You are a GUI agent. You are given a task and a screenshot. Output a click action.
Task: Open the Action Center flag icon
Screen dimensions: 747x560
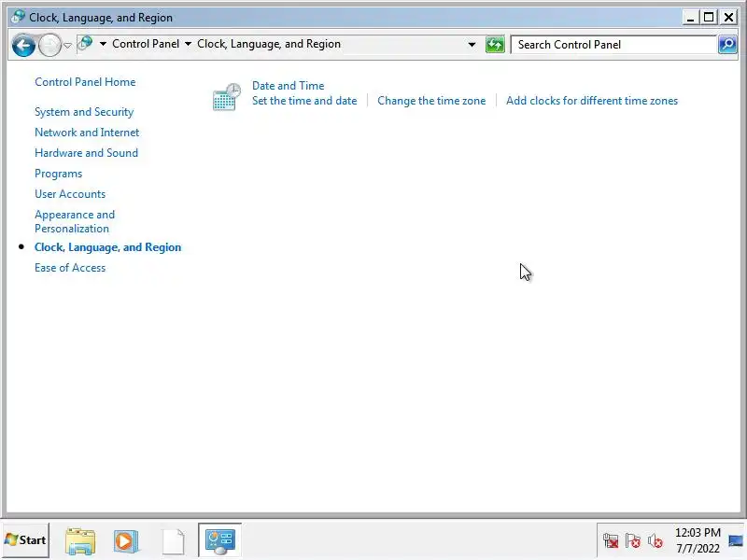tap(633, 540)
